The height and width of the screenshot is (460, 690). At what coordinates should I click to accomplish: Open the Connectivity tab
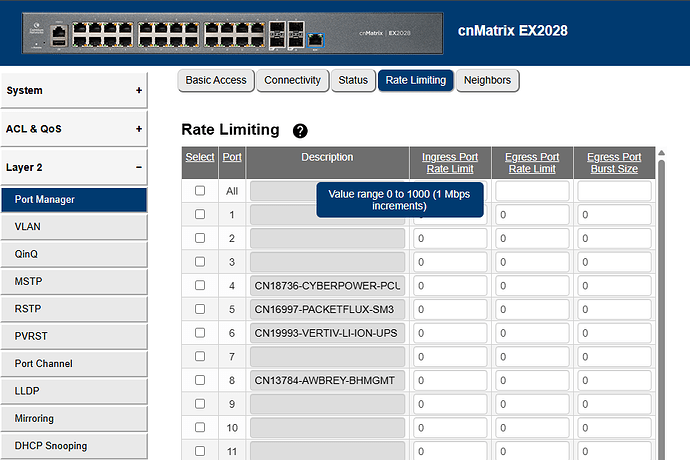tap(292, 80)
